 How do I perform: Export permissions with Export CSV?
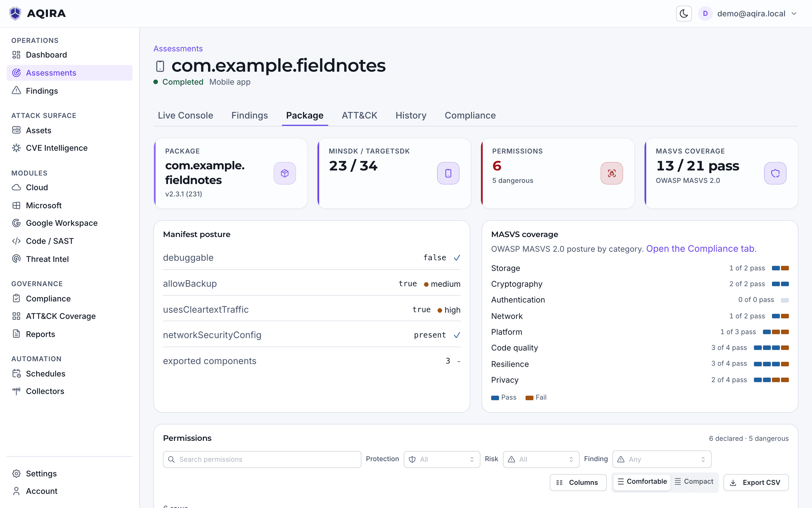pyautogui.click(x=756, y=483)
